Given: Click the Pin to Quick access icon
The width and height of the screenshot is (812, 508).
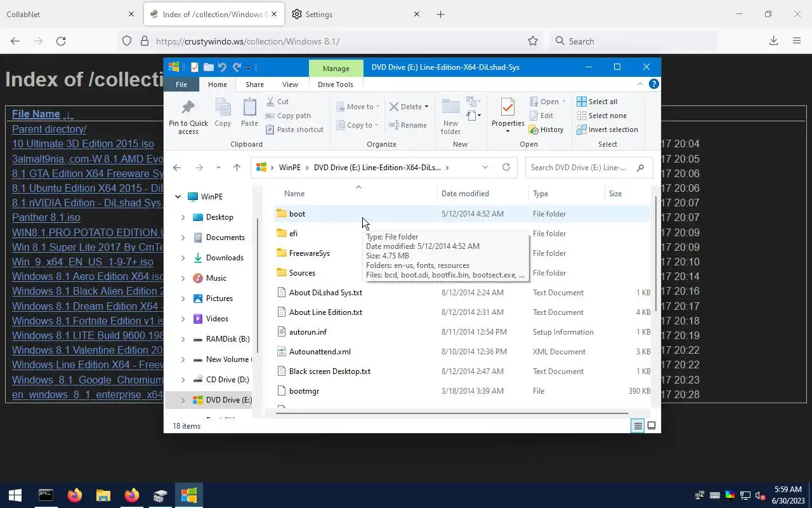Looking at the screenshot, I should (188, 107).
